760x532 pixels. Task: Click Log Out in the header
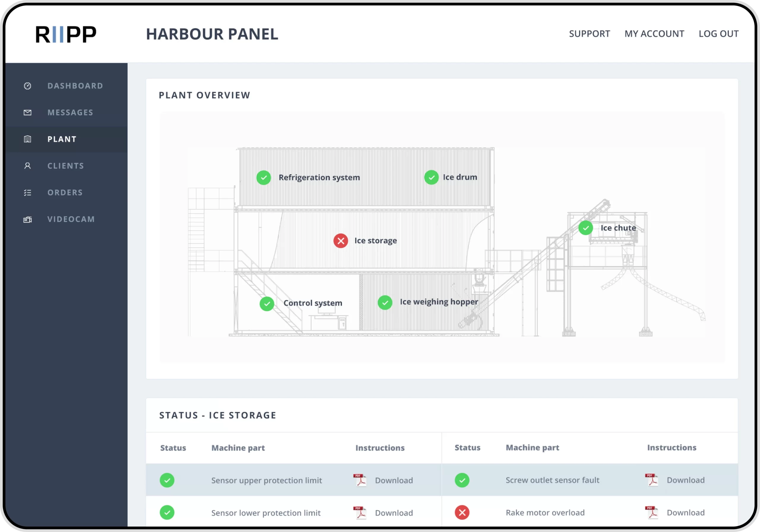pyautogui.click(x=718, y=34)
